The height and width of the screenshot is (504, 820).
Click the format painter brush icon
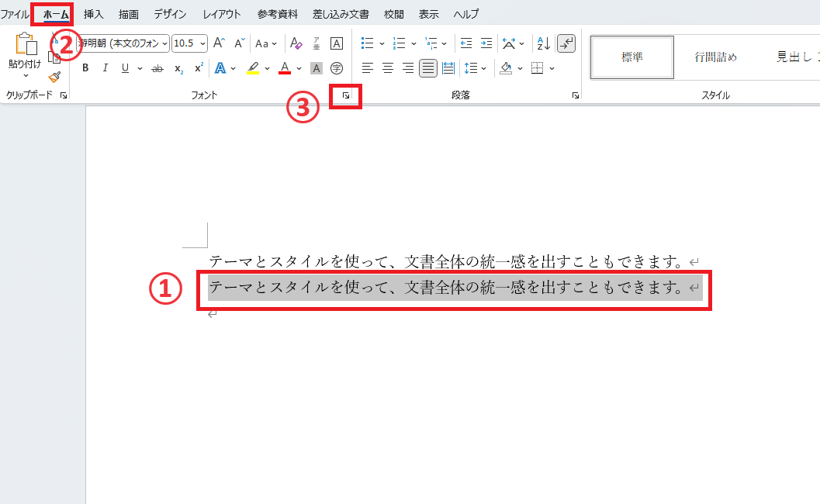pyautogui.click(x=54, y=78)
